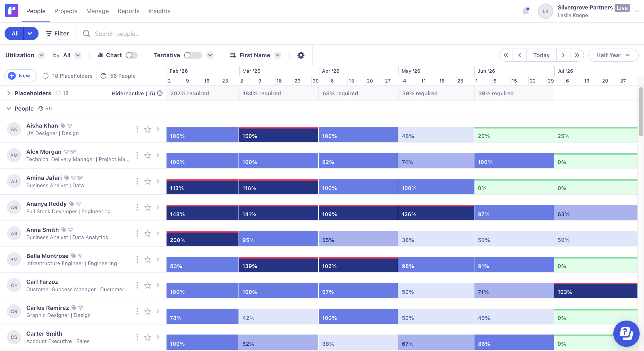Expand the Placeholders section

point(9,93)
